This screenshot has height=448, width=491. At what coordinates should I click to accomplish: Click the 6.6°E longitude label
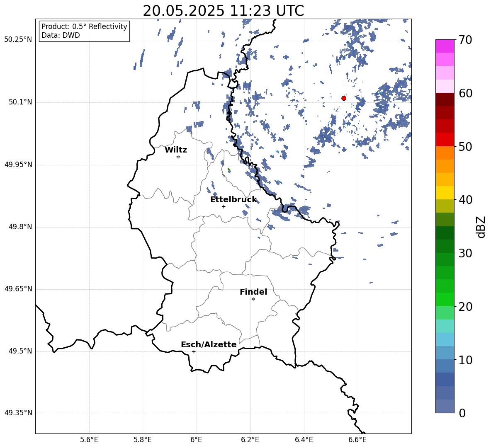coord(357,440)
